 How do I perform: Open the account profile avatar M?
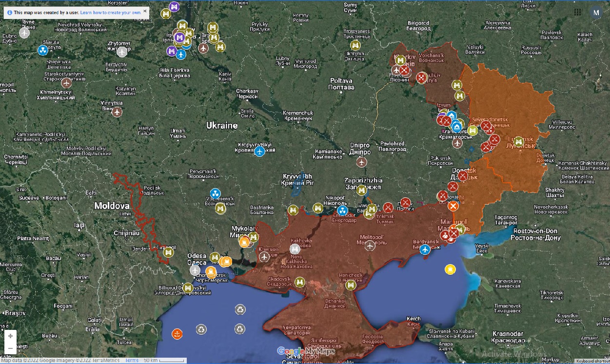click(595, 12)
